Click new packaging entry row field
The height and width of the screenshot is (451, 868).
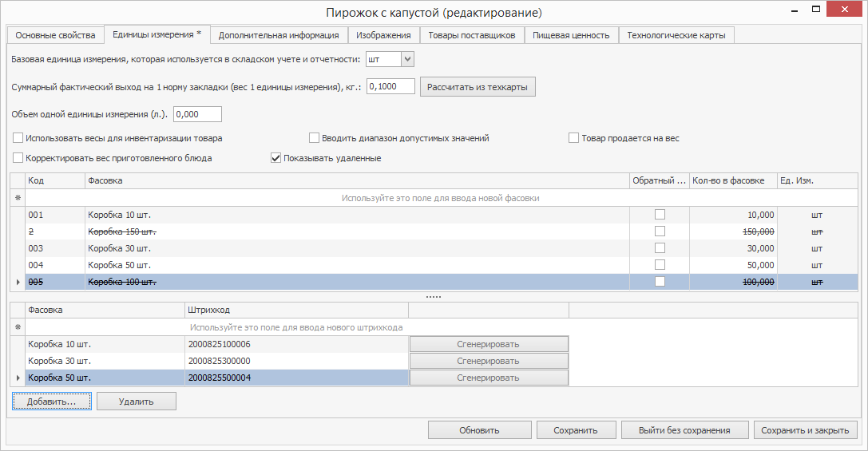pyautogui.click(x=440, y=198)
